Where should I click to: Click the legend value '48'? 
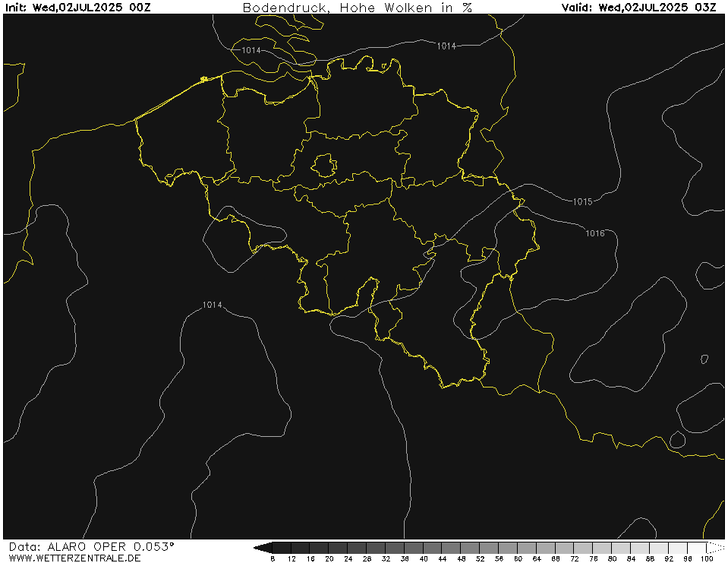click(x=461, y=558)
